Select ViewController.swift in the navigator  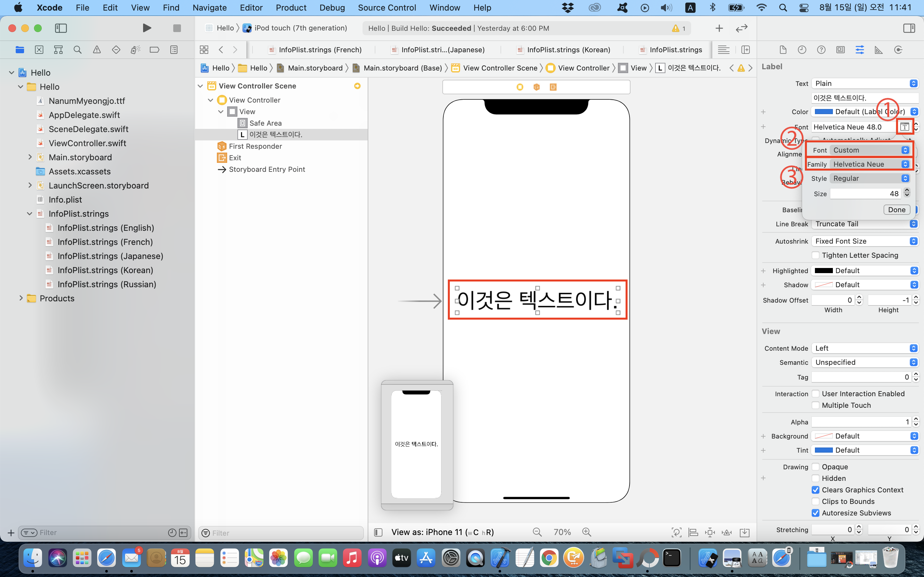tap(88, 143)
